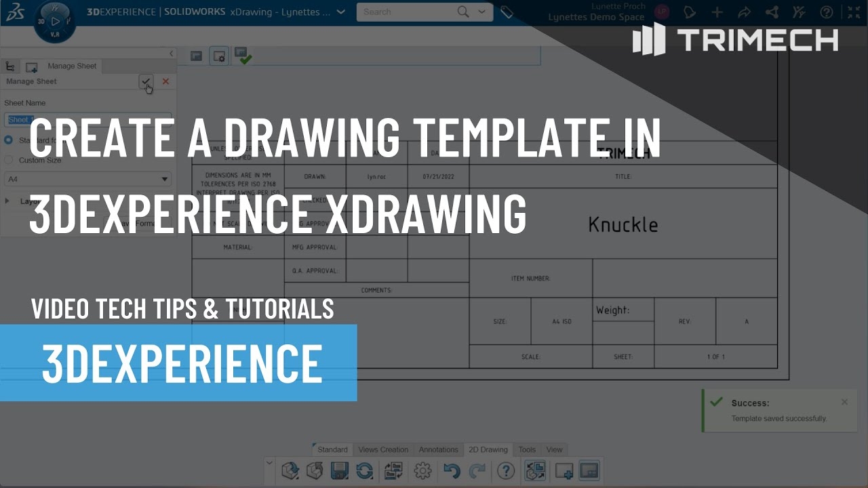Open top-bar help question mark
The image size is (868, 488).
click(826, 12)
